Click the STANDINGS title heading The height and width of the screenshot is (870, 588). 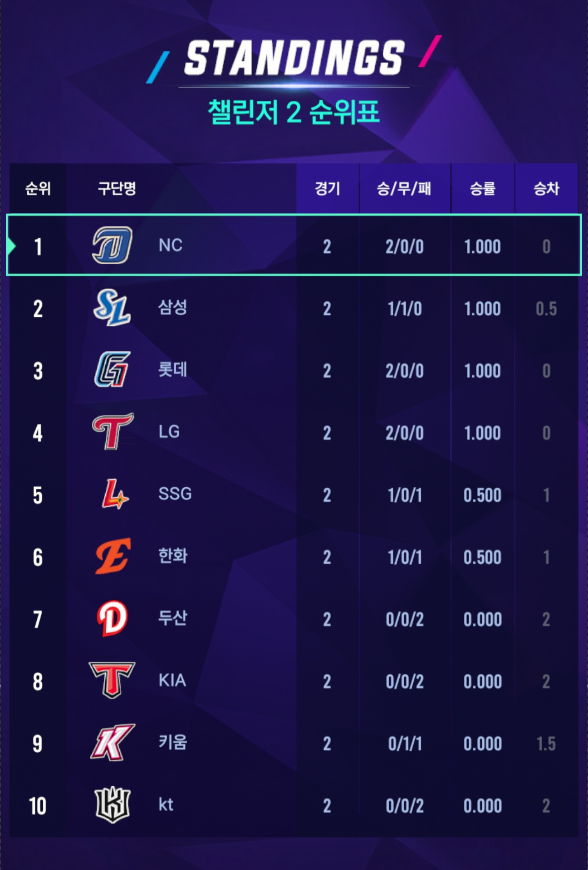point(294,58)
